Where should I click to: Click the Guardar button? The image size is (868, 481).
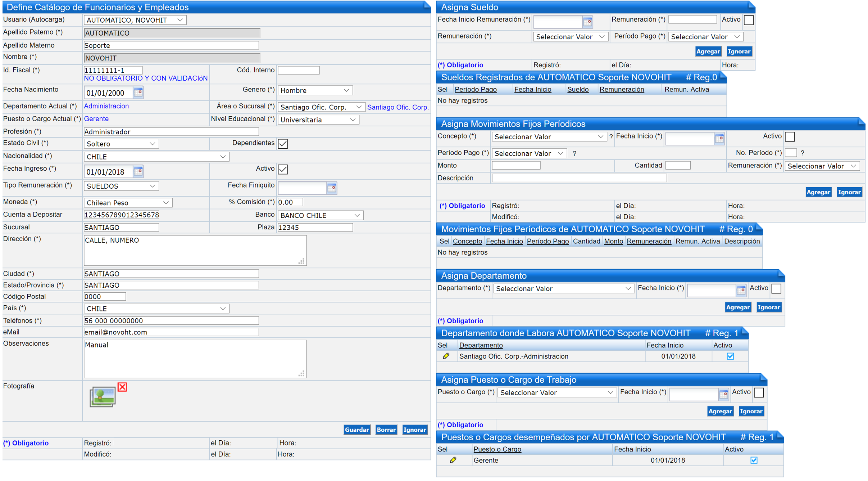[356, 430]
